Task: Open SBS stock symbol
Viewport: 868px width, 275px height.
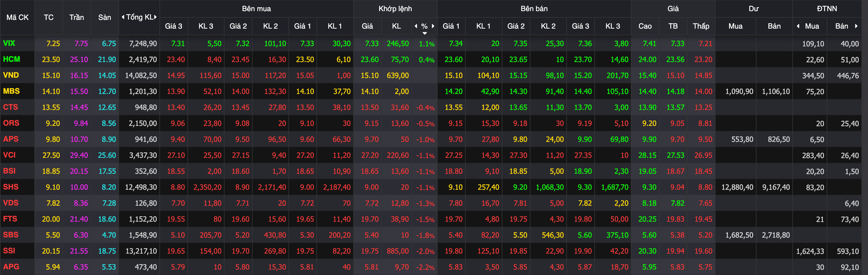Action: (x=11, y=235)
